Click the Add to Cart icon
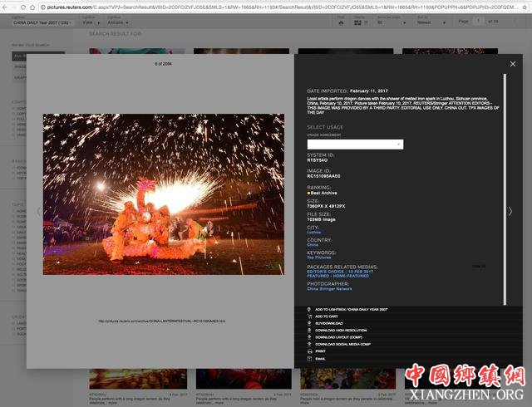 [308, 316]
